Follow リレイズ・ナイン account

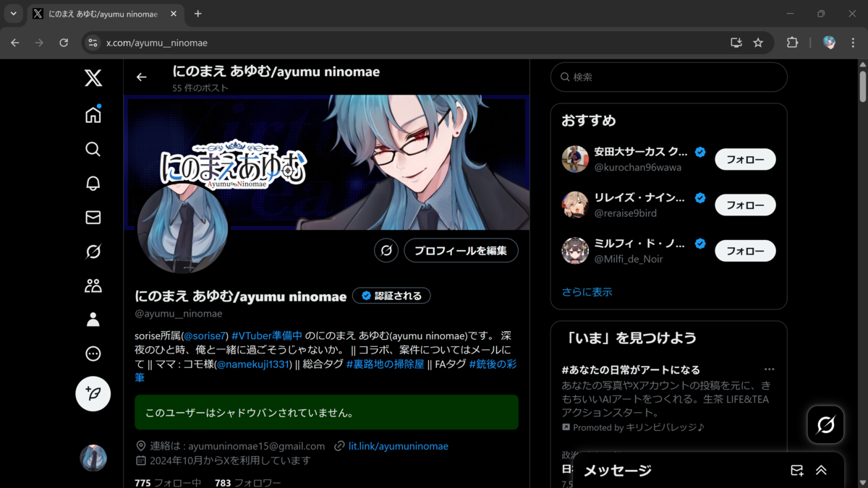pyautogui.click(x=745, y=205)
